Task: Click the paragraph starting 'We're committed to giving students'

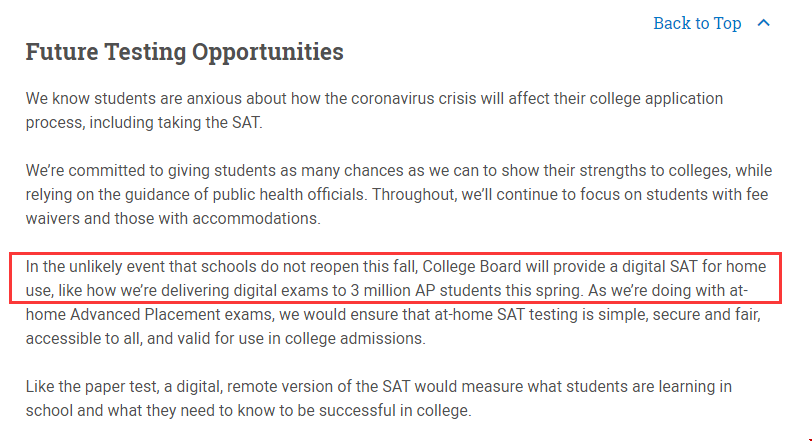Action: pyautogui.click(x=399, y=195)
